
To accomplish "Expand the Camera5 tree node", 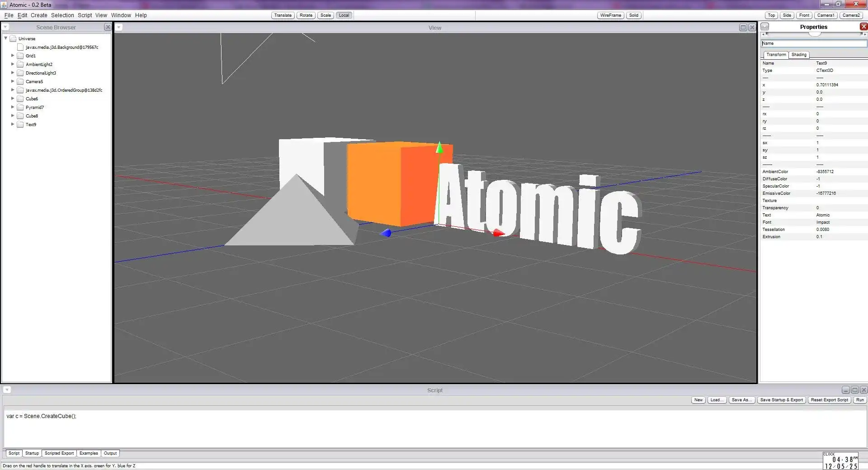I will 13,81.
